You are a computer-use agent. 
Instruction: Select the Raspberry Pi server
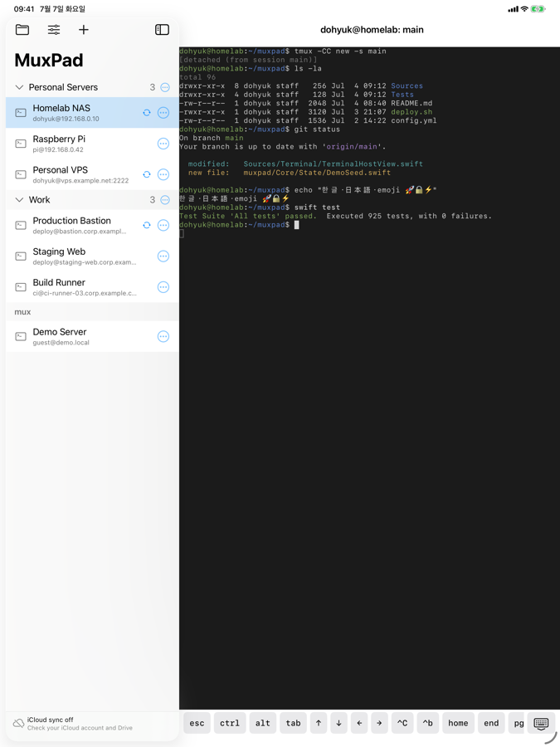tap(92, 144)
